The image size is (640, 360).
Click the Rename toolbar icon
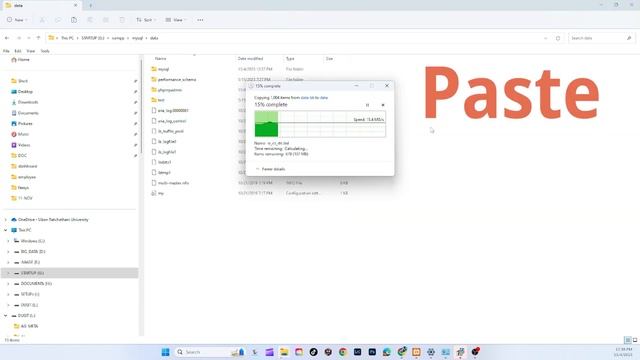pos(90,20)
